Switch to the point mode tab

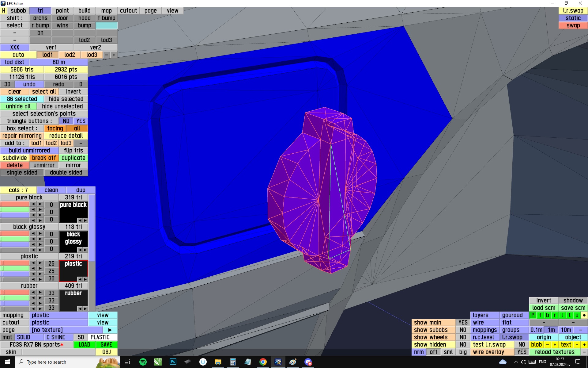pyautogui.click(x=62, y=11)
